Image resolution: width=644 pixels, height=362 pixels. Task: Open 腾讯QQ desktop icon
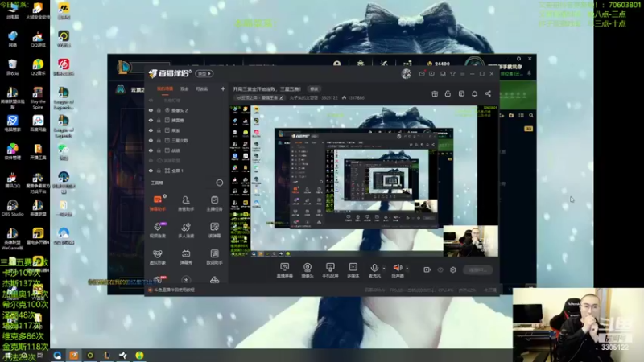pyautogui.click(x=12, y=179)
